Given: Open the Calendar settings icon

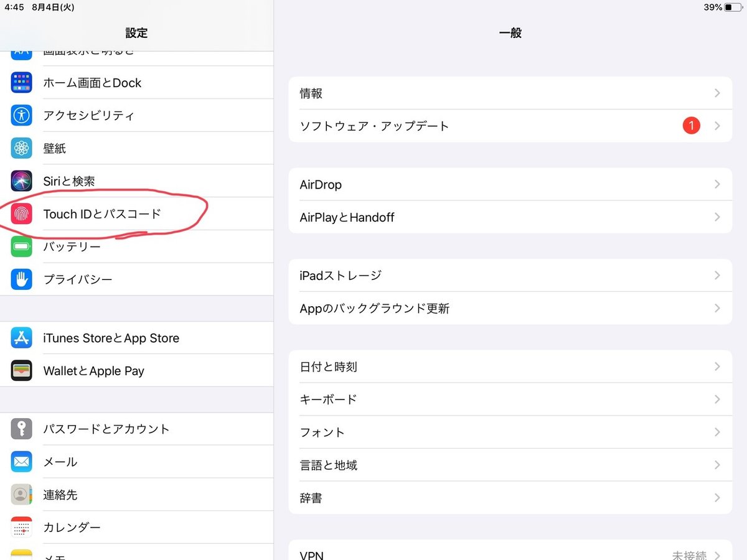Looking at the screenshot, I should pos(21,527).
